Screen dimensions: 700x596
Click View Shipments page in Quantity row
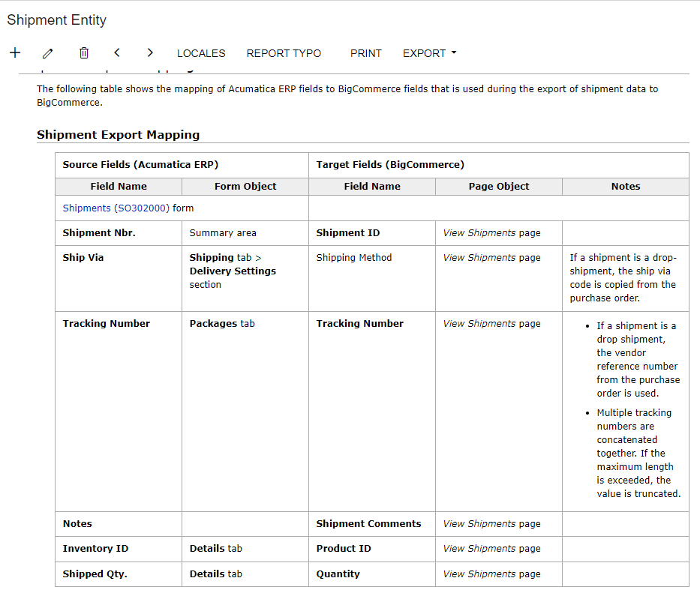491,574
